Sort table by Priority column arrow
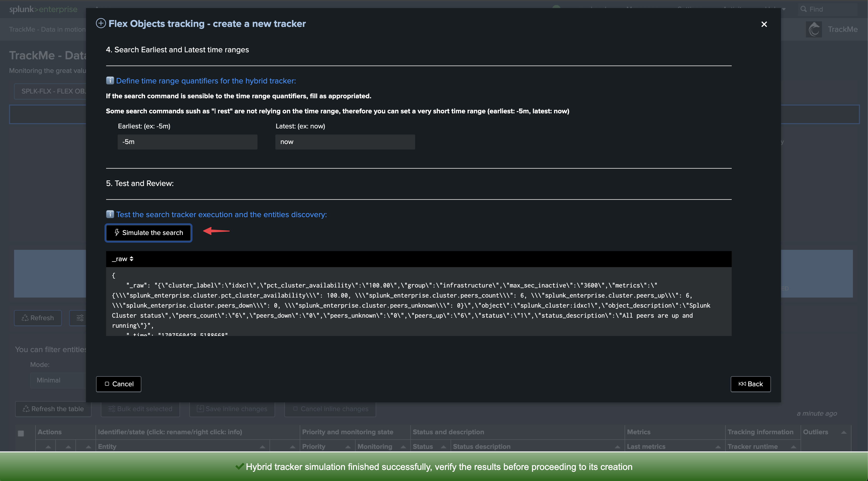The width and height of the screenshot is (868, 481). (x=348, y=447)
